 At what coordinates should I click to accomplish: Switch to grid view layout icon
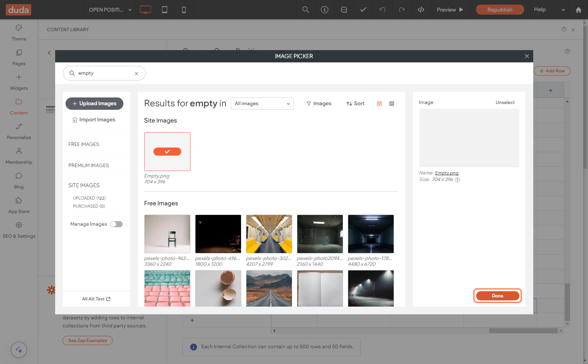[379, 104]
